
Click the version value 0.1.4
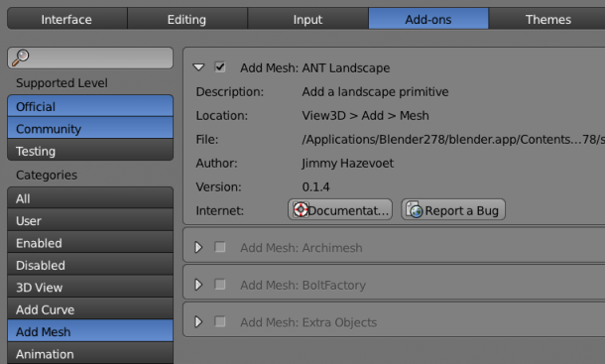(x=315, y=186)
